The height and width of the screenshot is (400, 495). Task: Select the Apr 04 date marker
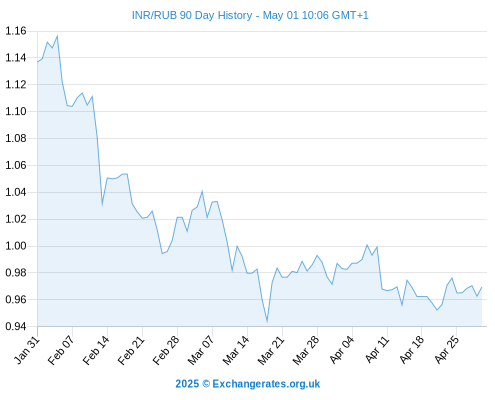[x=342, y=350]
